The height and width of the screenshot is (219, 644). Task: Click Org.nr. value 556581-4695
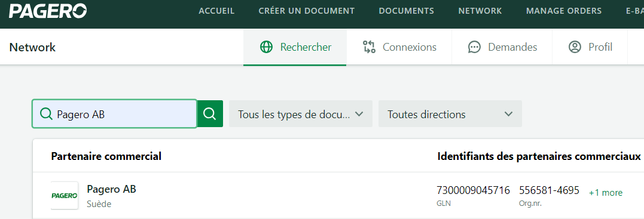click(x=549, y=190)
